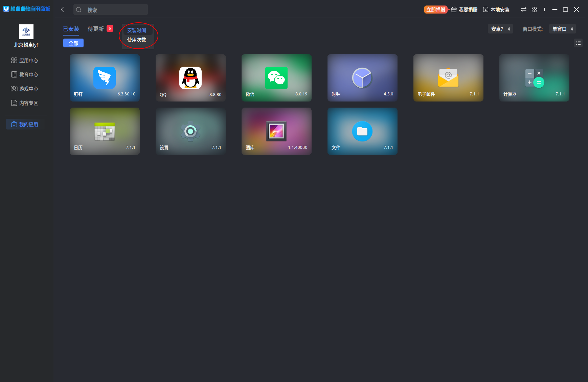Open the 文件 file manager icon
The width and height of the screenshot is (588, 382).
(362, 131)
